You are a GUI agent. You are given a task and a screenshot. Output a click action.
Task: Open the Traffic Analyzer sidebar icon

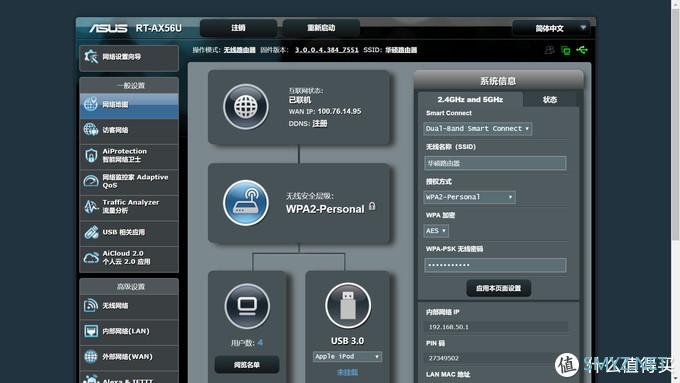tap(91, 206)
